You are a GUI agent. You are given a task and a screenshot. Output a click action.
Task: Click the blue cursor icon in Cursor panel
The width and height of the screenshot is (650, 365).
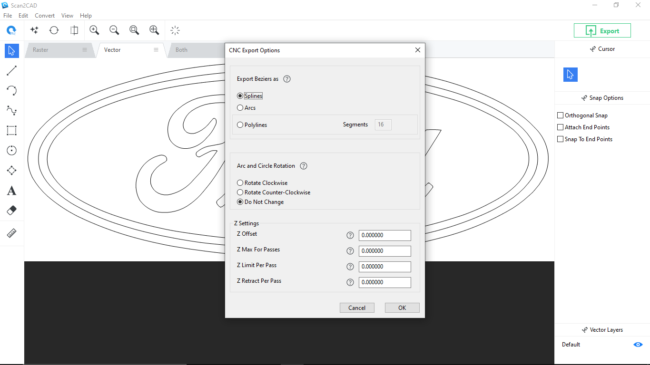pos(570,75)
